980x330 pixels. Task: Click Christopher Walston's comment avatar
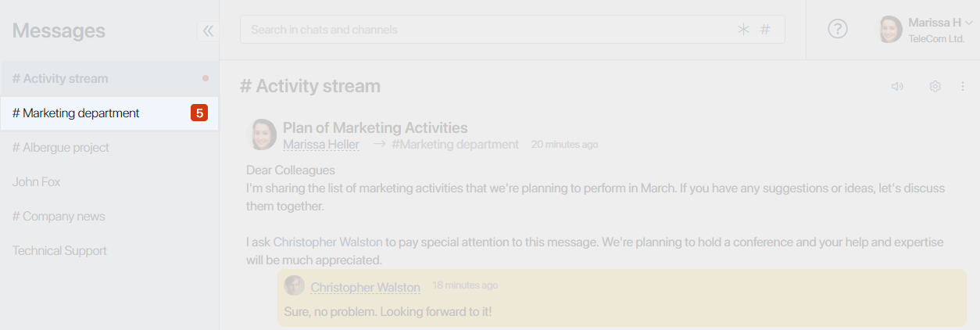[x=294, y=285]
